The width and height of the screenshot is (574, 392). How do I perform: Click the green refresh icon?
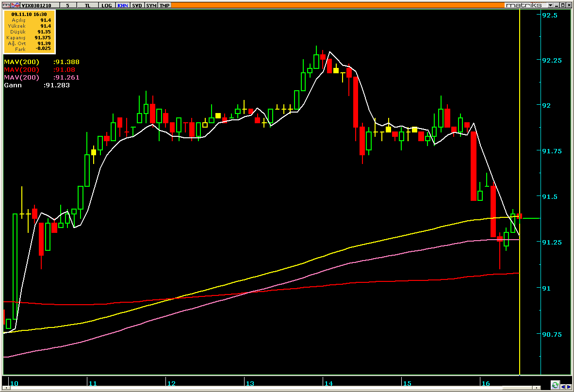pos(555,385)
